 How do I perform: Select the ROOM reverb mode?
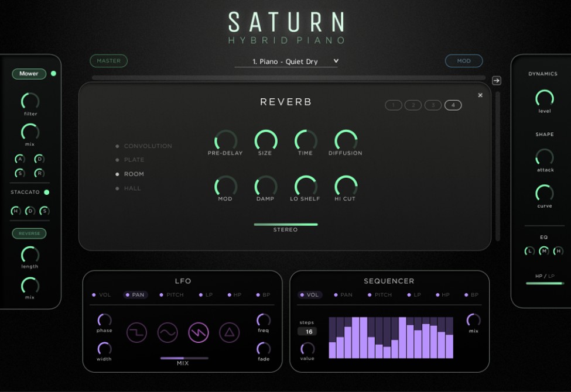pos(134,174)
